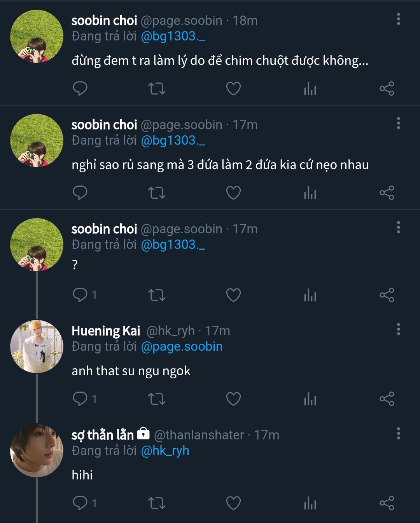Reply to the 'đừng đem t ra' tweet
Image resolution: width=420 pixels, height=523 pixels.
[x=80, y=89]
